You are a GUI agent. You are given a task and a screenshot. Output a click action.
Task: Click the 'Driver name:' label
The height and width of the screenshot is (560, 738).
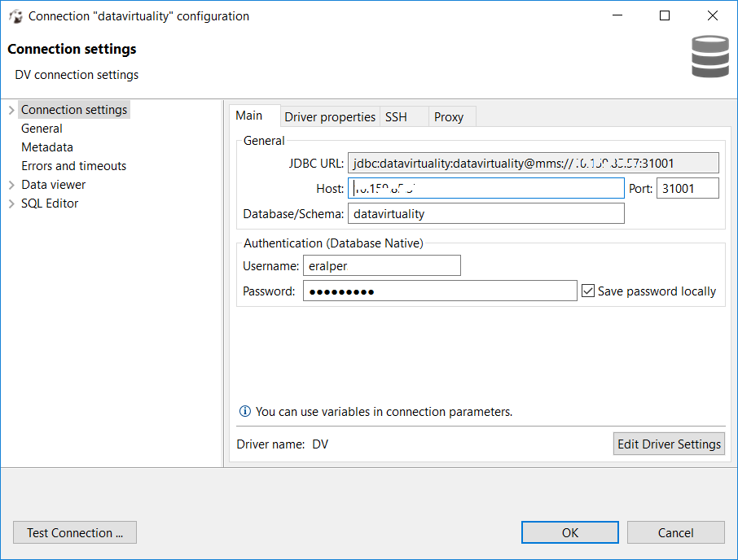(x=270, y=444)
